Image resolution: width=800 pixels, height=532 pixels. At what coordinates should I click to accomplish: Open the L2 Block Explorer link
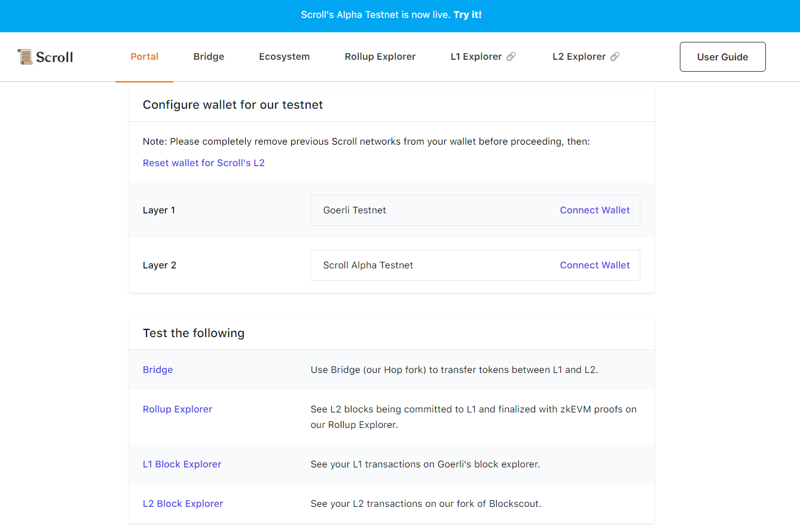(x=183, y=504)
